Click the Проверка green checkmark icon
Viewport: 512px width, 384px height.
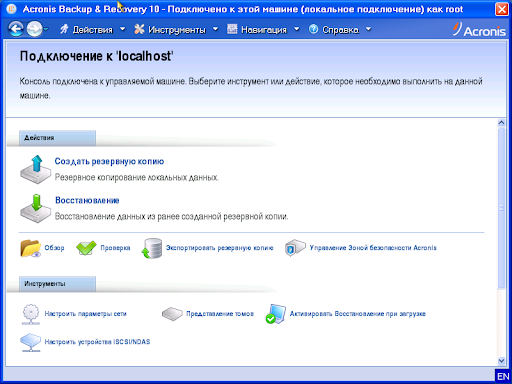tap(86, 248)
